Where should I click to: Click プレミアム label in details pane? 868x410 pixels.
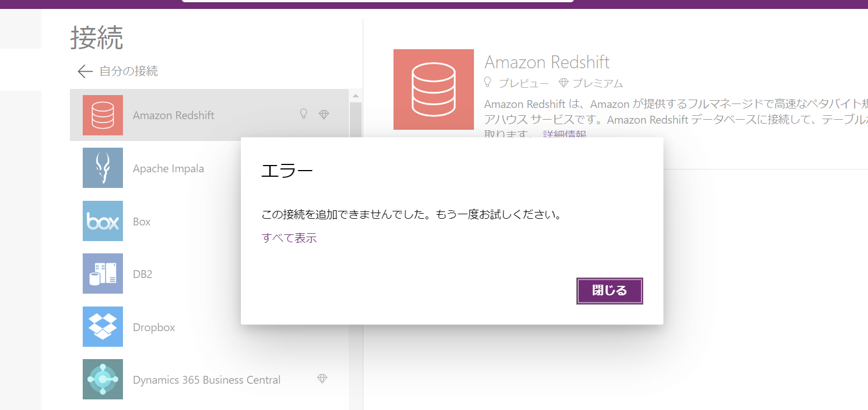coord(597,83)
